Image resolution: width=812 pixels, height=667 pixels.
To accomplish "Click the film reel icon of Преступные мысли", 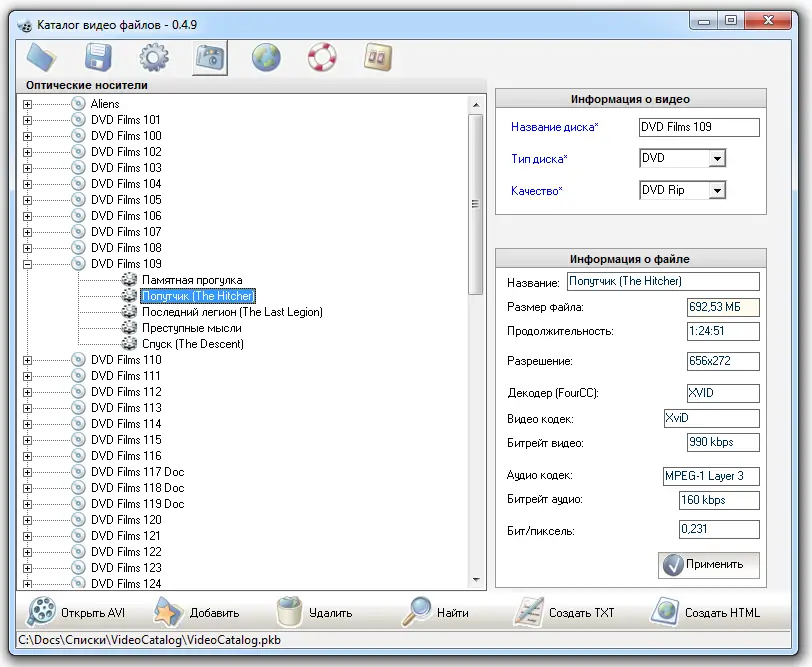I will 129,327.
